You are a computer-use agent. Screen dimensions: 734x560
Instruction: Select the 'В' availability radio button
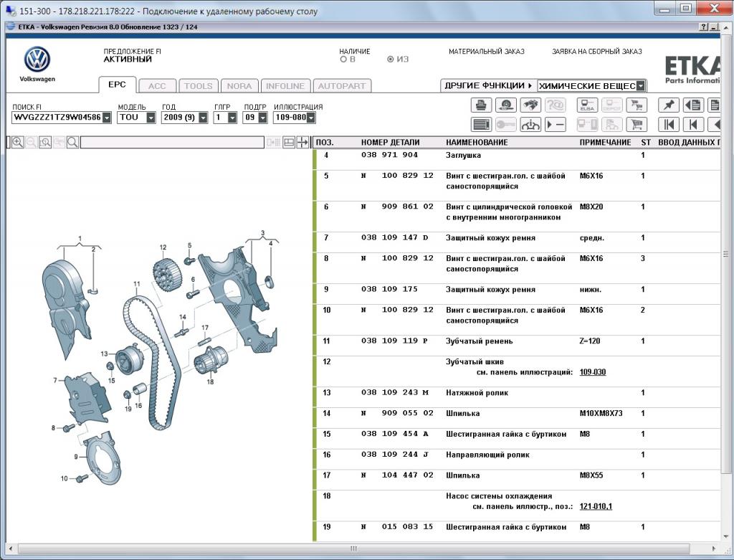(343, 60)
